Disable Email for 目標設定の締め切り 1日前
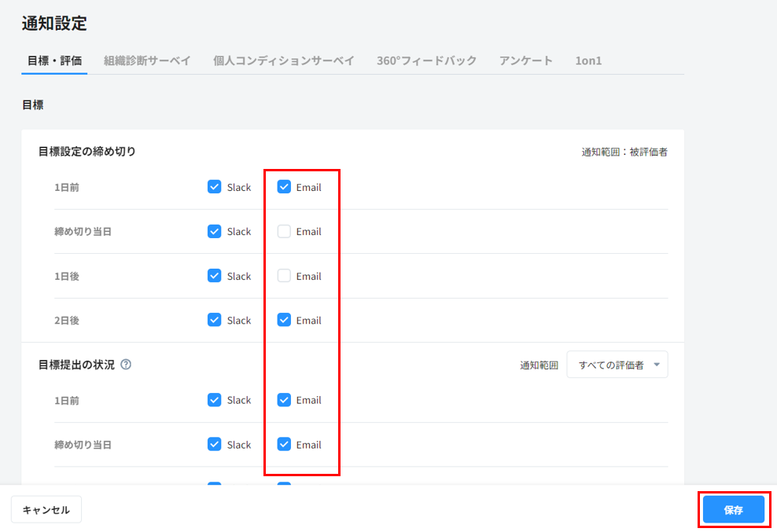 point(284,187)
